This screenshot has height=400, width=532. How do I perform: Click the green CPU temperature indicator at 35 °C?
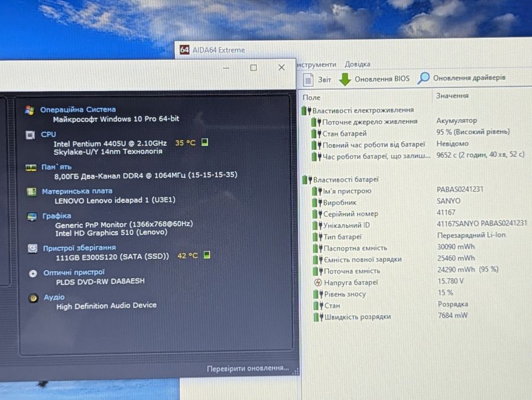pos(205,142)
